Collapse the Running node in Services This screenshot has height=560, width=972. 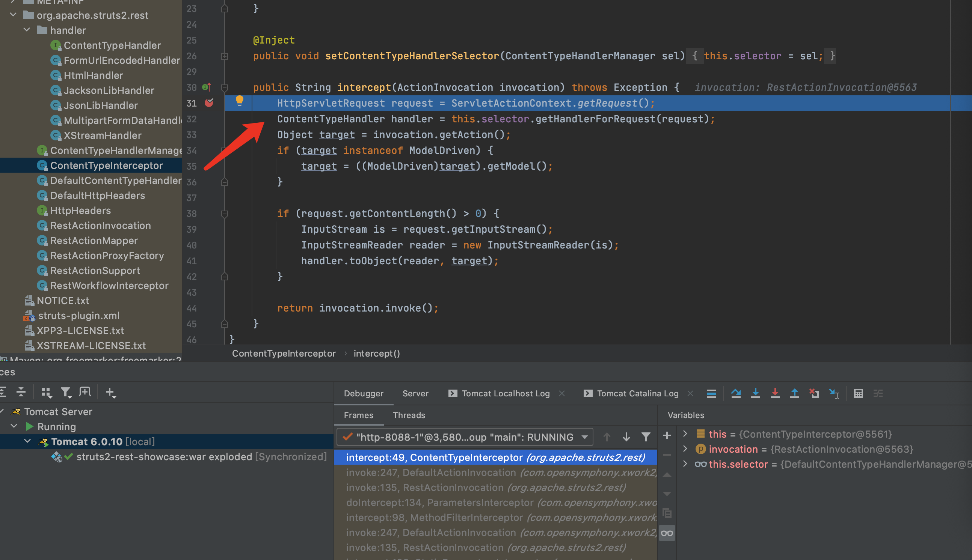pyautogui.click(x=14, y=426)
